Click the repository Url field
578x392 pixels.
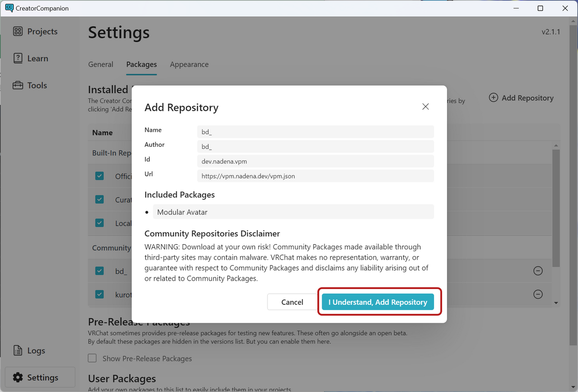click(315, 176)
